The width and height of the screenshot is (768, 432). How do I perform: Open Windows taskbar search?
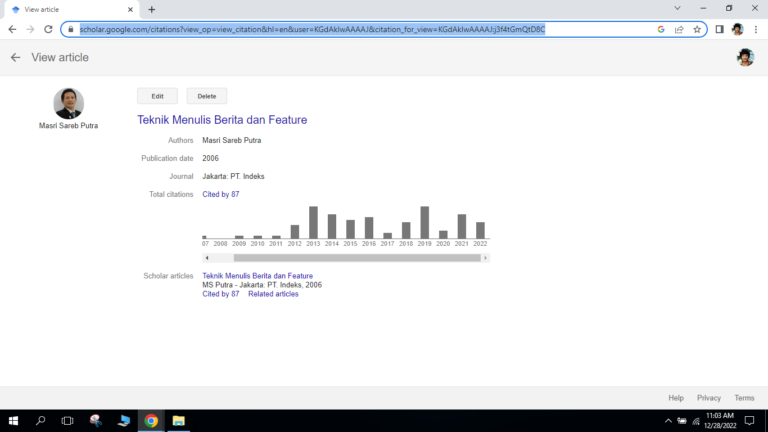point(41,421)
